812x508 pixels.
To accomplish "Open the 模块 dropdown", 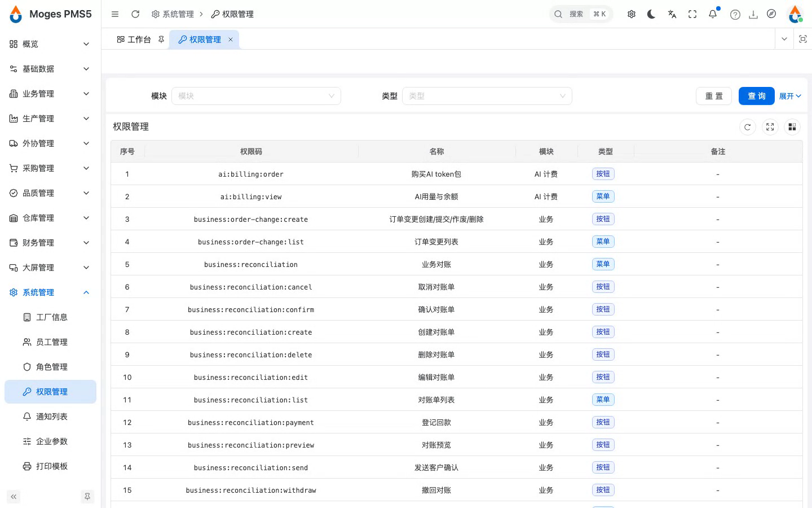I will 256,96.
